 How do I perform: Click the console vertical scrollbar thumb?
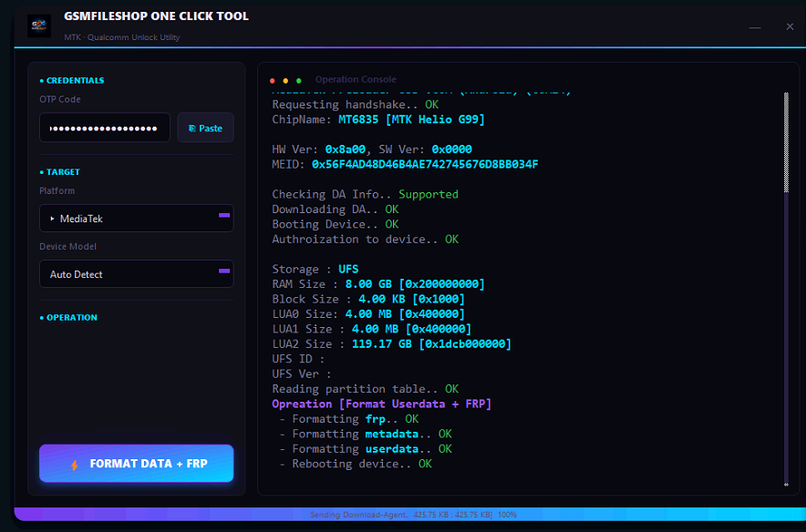pos(786,143)
